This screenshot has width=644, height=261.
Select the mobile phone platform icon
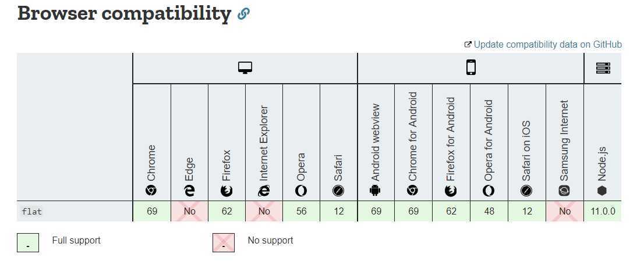tap(470, 67)
